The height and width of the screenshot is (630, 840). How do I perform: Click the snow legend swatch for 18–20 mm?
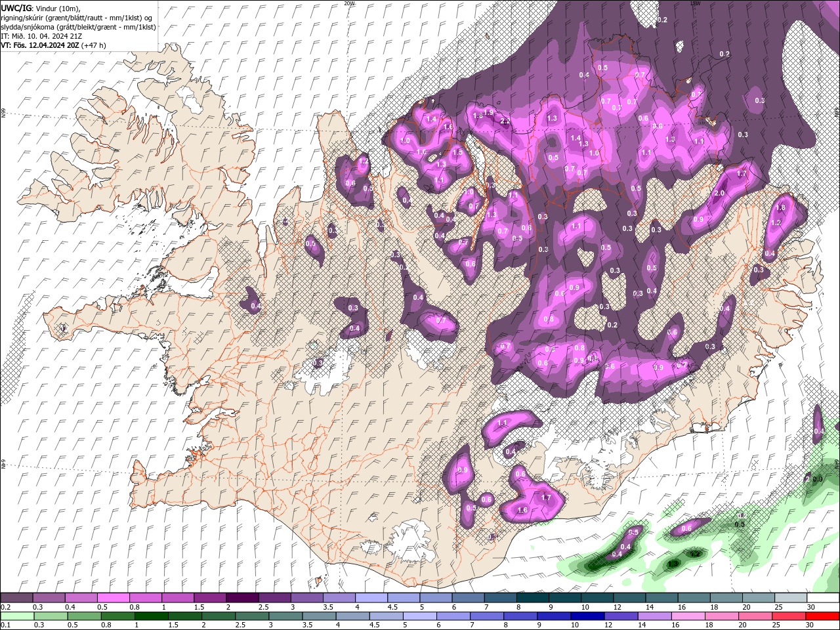click(x=725, y=598)
